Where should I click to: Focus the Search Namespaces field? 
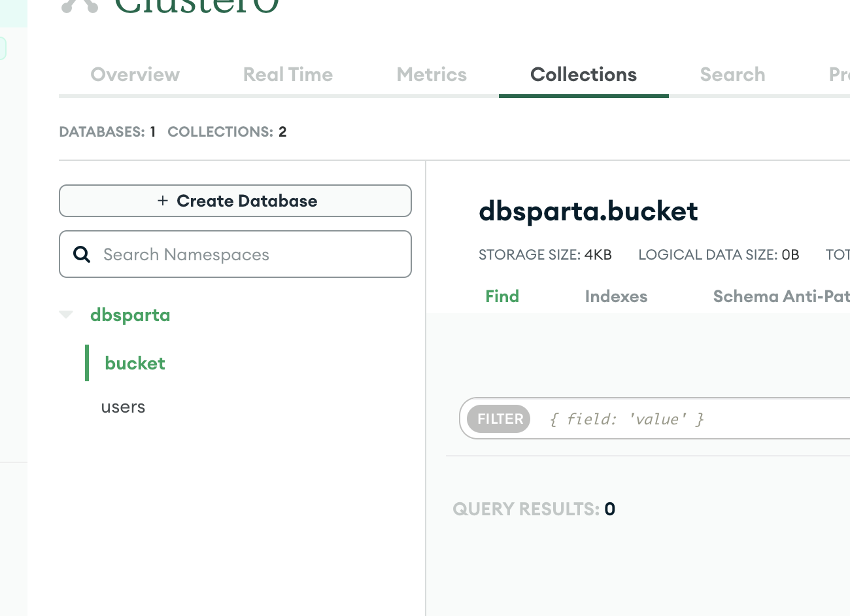coord(235,254)
